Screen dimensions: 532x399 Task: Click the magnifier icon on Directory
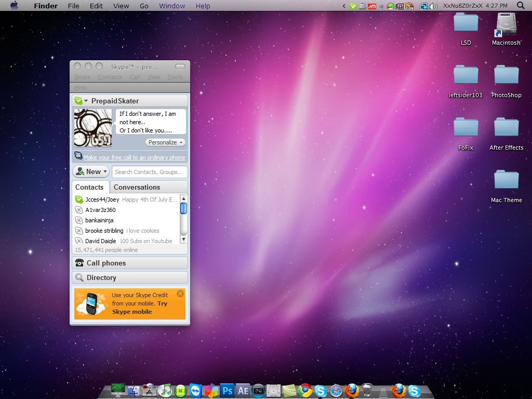pyautogui.click(x=79, y=277)
